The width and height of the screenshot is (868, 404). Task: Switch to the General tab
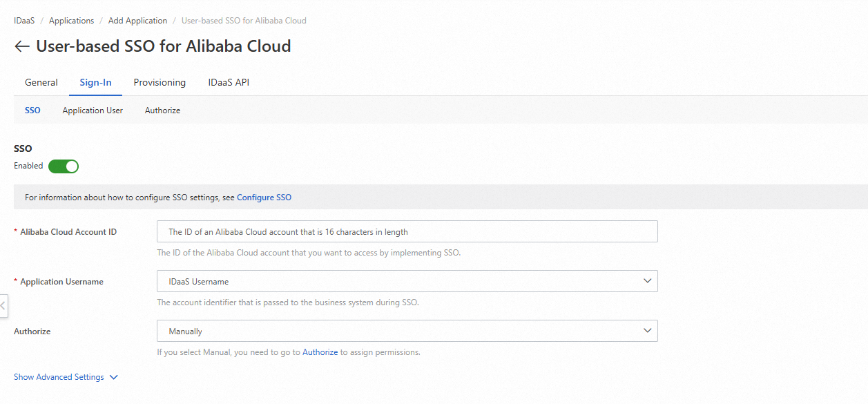[x=41, y=82]
